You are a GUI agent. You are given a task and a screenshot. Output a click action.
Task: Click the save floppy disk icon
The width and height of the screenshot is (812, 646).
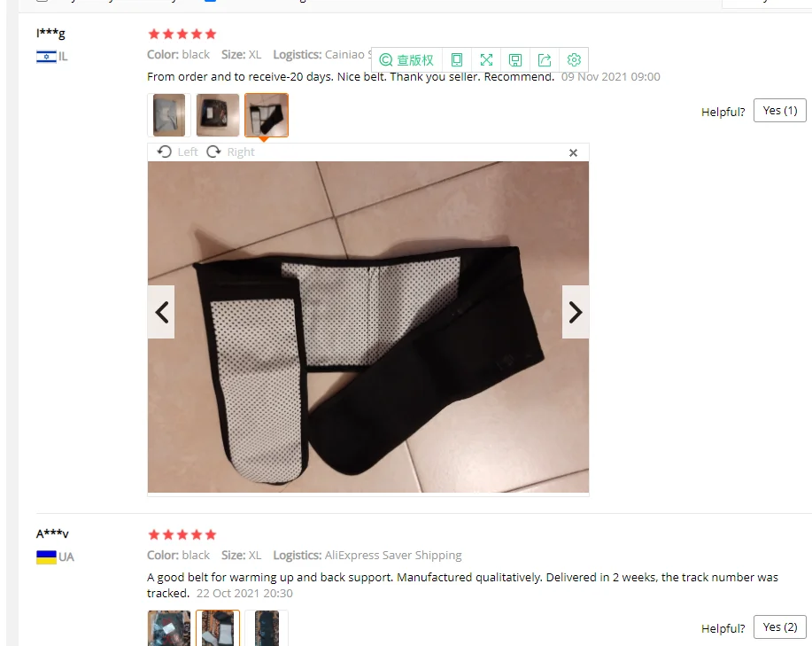pyautogui.click(x=515, y=60)
